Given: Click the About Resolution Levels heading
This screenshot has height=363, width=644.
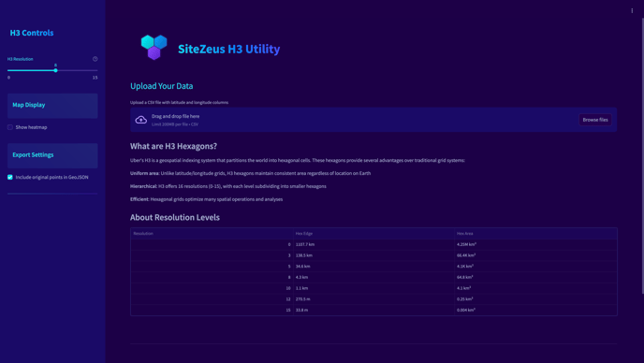Looking at the screenshot, I should (x=175, y=217).
